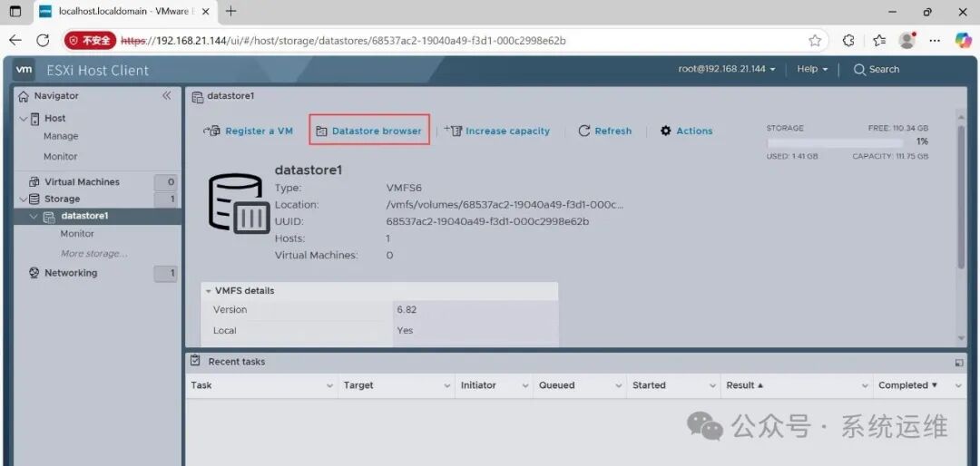Screen dimensions: 980x466
Task: Open the root@192.168.21.144 user dropdown
Action: coord(727,69)
